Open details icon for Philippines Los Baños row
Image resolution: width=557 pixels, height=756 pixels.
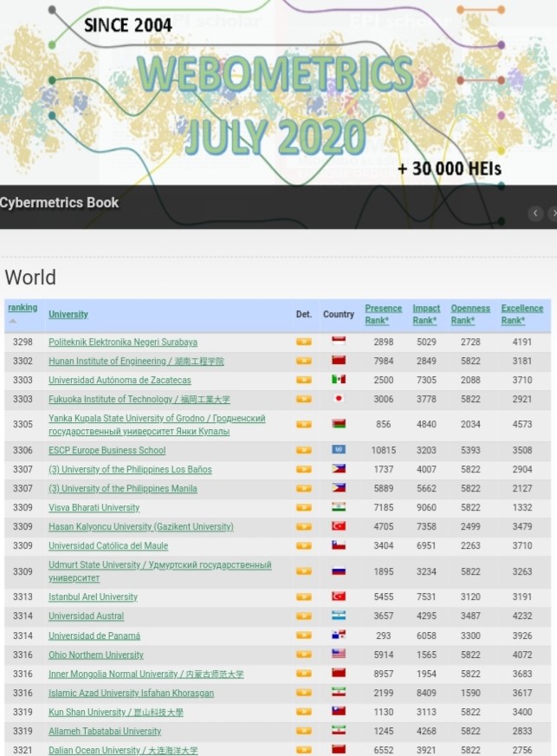303,469
